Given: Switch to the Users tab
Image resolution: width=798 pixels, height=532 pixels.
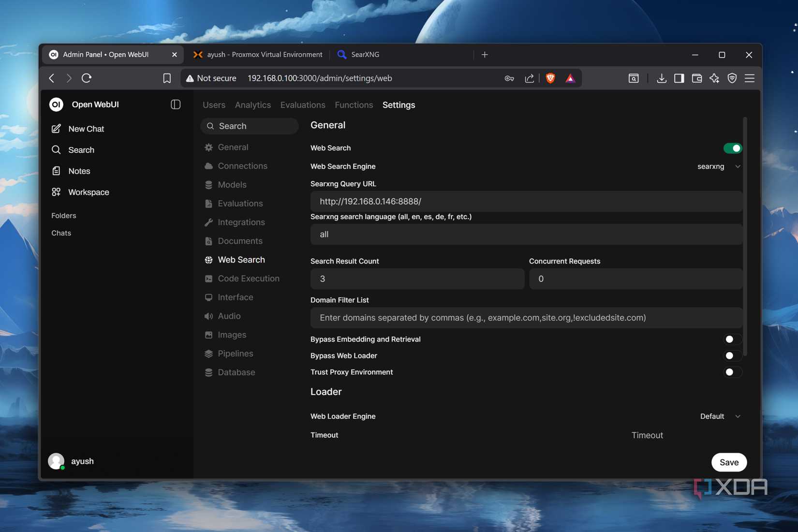Looking at the screenshot, I should 214,105.
